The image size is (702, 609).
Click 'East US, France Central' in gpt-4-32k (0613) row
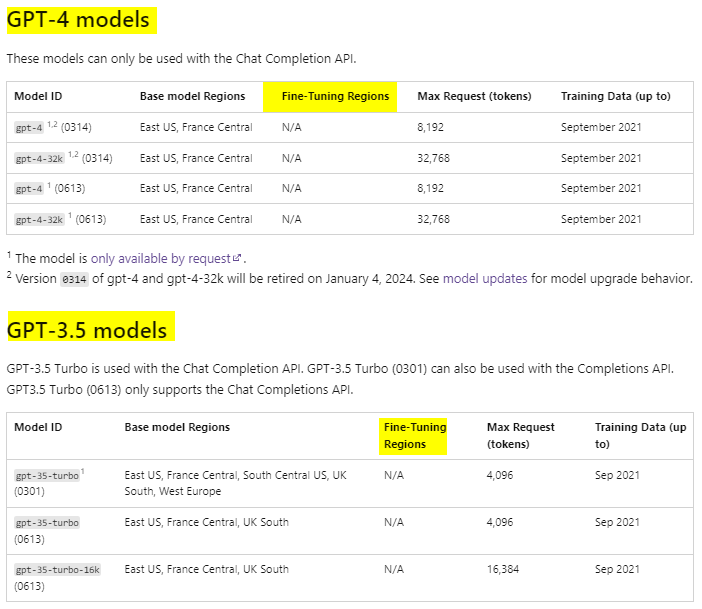196,219
